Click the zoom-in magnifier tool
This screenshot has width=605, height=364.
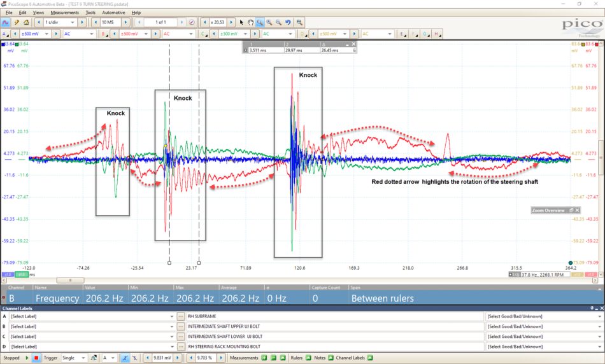tap(269, 22)
